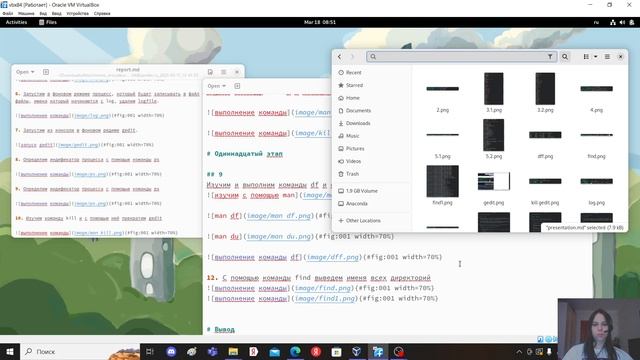Select the gedit.png file thumbnail

(x=494, y=181)
